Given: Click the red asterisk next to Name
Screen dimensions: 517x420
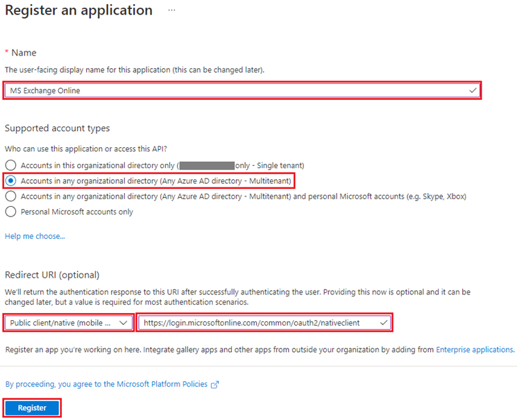Looking at the screenshot, I should point(7,53).
